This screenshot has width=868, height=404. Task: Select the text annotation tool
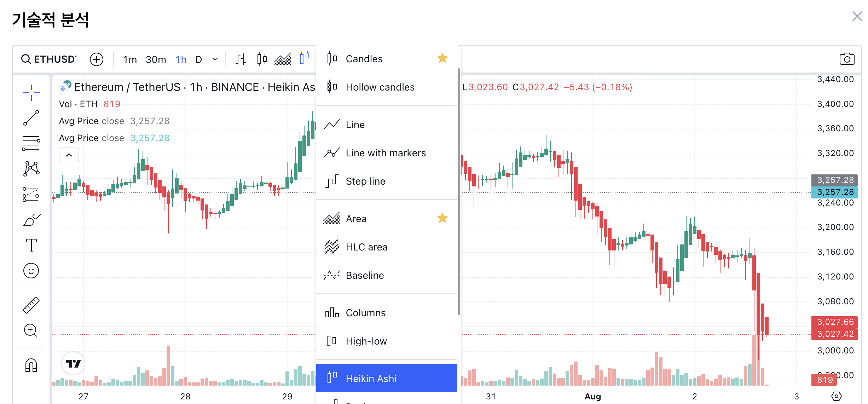coord(31,245)
